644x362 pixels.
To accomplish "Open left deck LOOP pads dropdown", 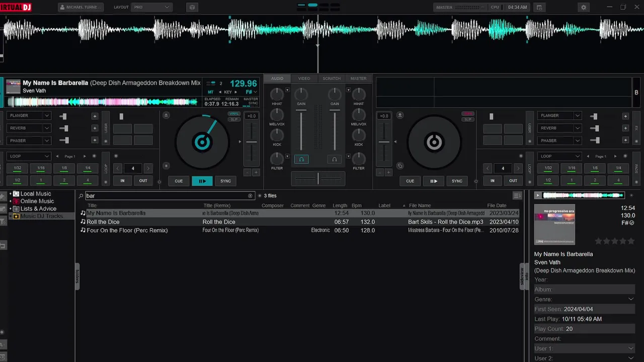I will [x=29, y=156].
